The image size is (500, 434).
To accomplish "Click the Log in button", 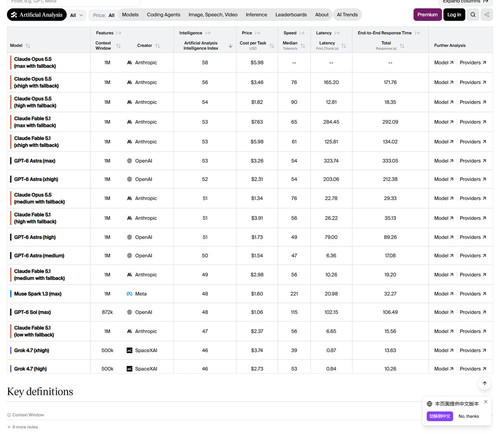I will point(454,15).
